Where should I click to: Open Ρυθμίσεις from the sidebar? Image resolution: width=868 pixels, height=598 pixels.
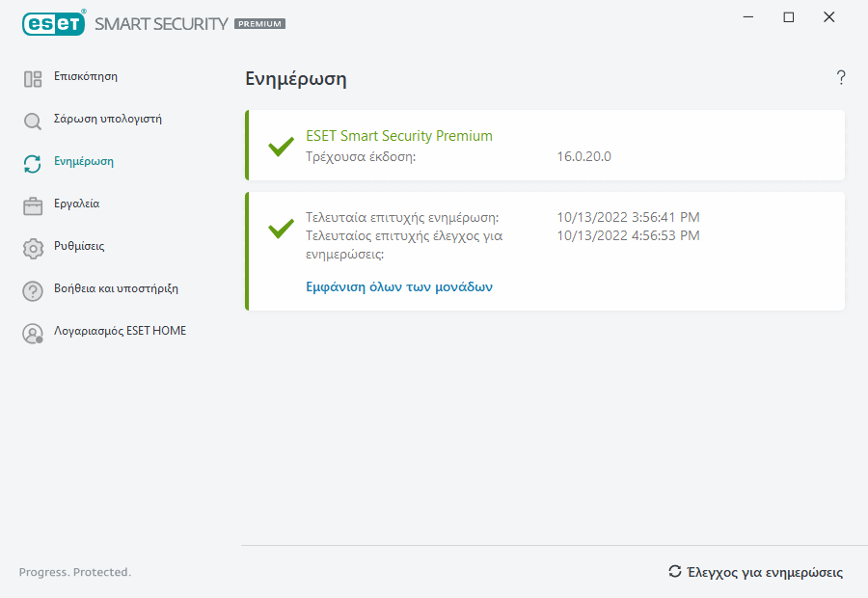[79, 246]
